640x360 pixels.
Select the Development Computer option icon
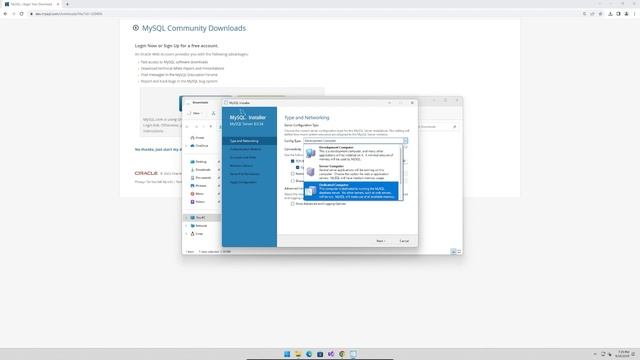tap(311, 153)
